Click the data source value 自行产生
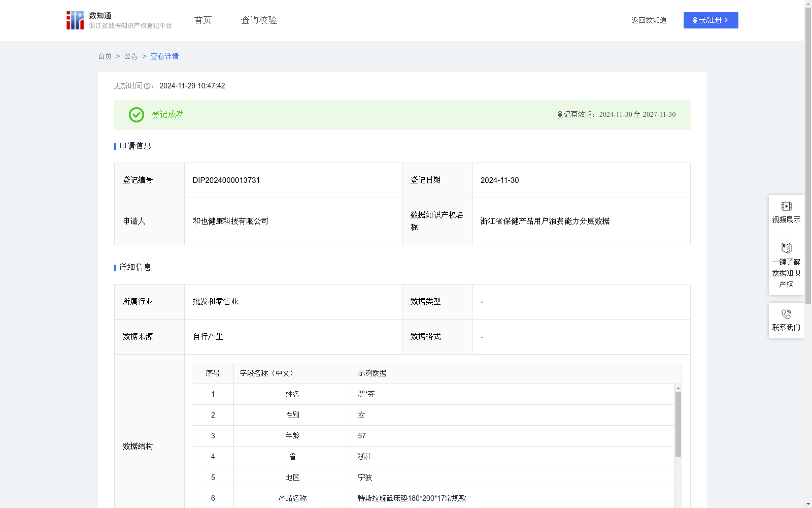The height and width of the screenshot is (508, 812). [x=208, y=337]
